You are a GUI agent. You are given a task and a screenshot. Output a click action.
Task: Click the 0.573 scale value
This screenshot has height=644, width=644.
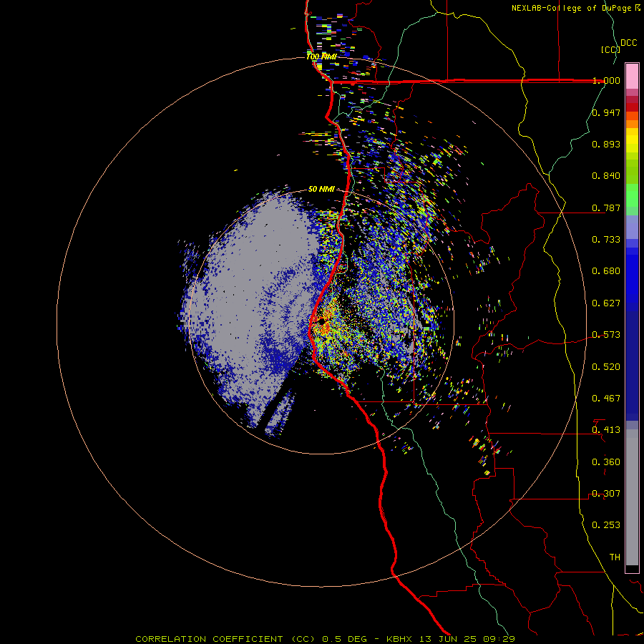point(606,335)
